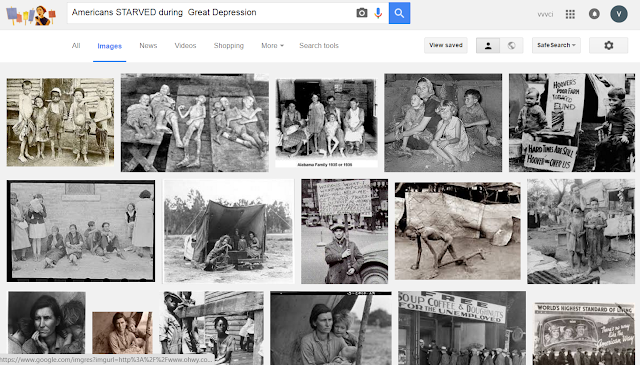Screen dimensions: 640x365
Task: Open Hoover's Poor Farm sign photo
Action: [x=572, y=122]
